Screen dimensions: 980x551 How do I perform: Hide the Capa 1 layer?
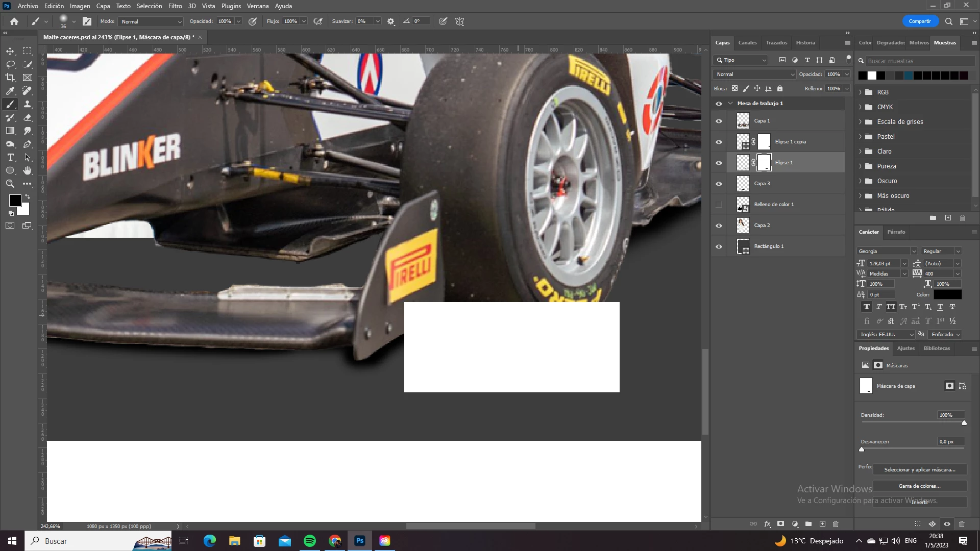click(x=719, y=121)
